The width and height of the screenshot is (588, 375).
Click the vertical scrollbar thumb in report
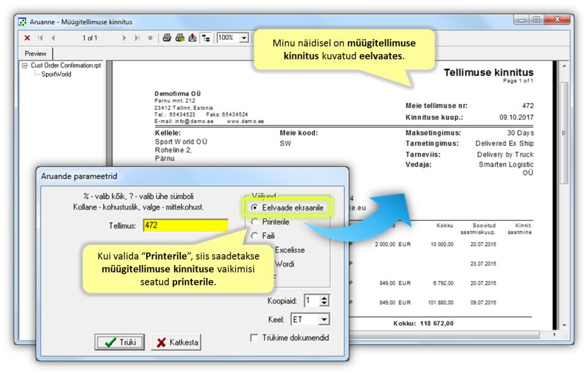tap(564, 133)
